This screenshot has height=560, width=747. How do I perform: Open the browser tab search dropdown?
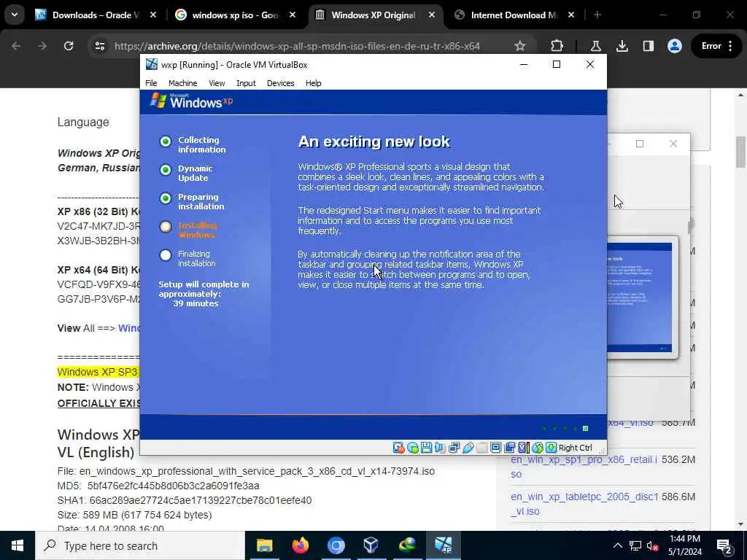click(x=15, y=15)
